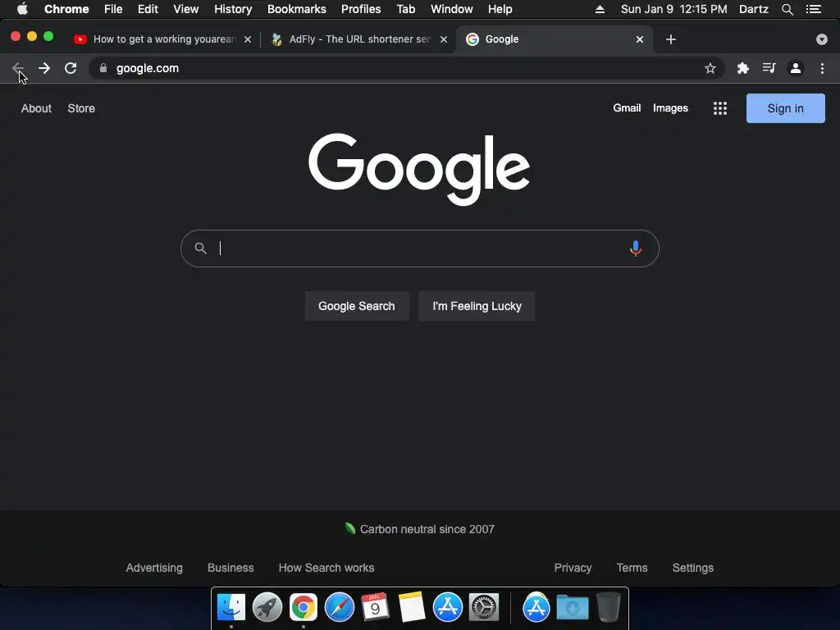The image size is (840, 630).
Task: Open the Chrome profile avatar
Action: tap(796, 68)
